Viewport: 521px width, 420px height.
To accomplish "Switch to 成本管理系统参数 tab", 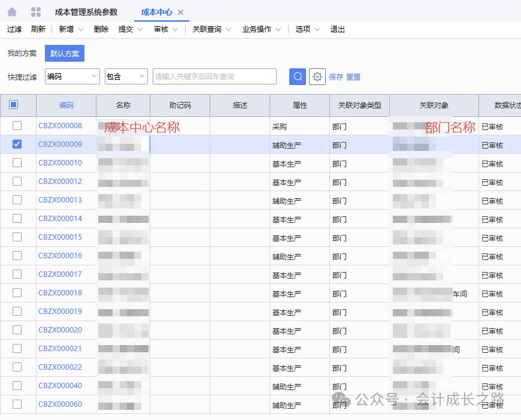I will pyautogui.click(x=86, y=13).
